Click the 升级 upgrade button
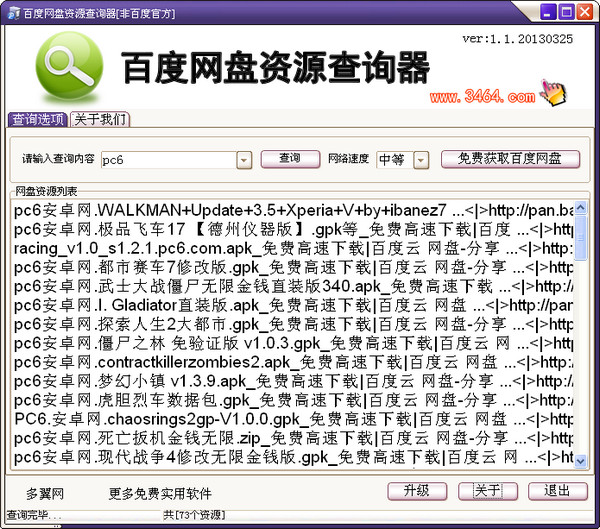This screenshot has height=529, width=600. coord(417,491)
